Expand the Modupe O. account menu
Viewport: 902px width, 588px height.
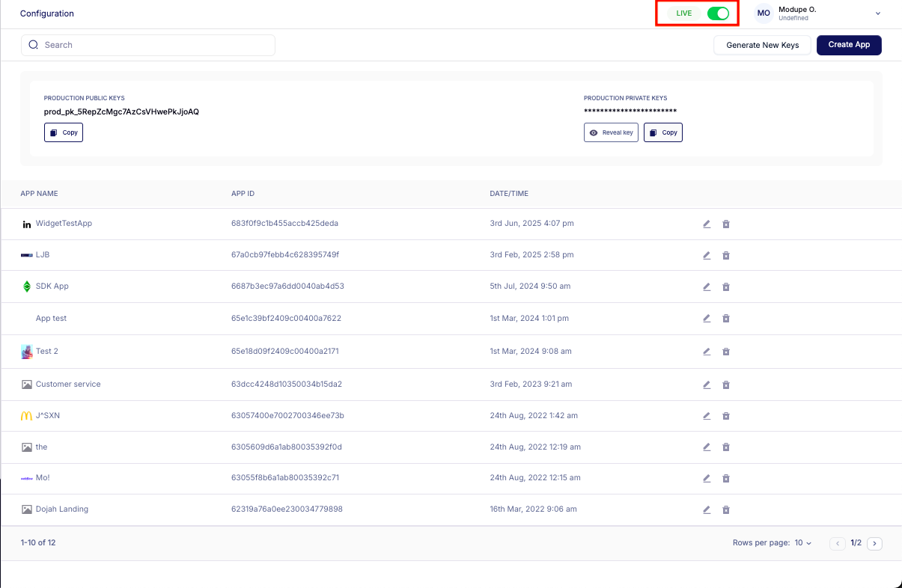pyautogui.click(x=878, y=13)
